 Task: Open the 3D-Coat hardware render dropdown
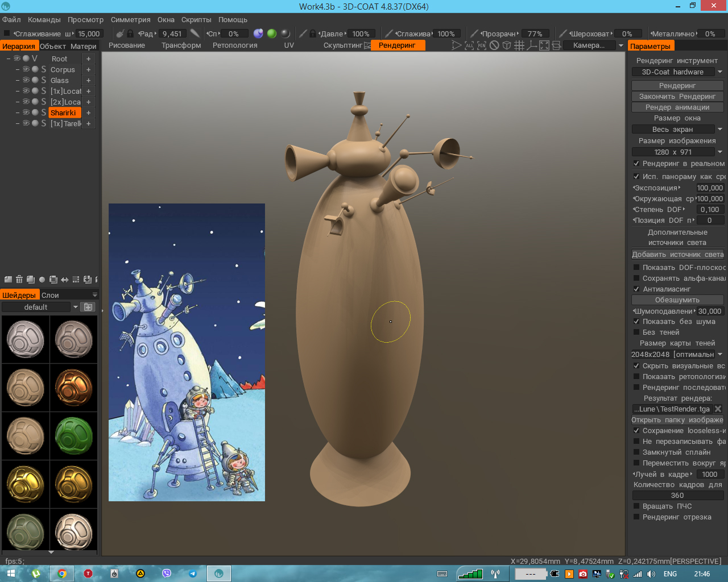[x=720, y=72]
